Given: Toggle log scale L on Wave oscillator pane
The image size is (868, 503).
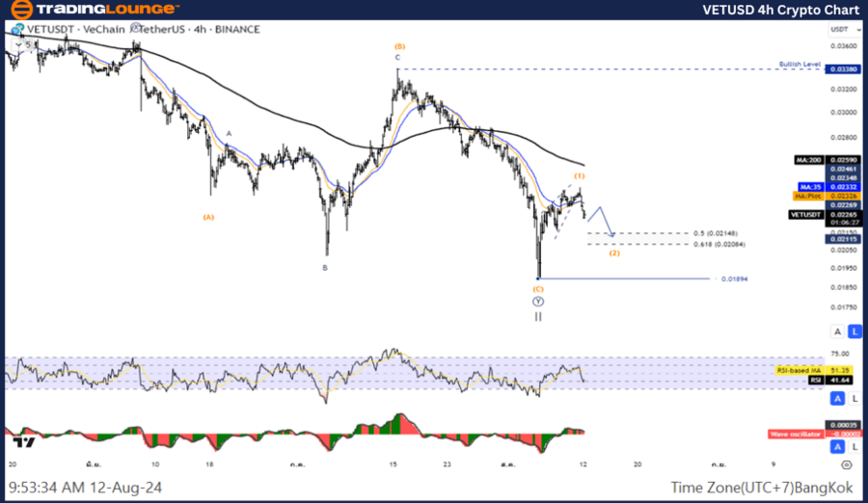Looking at the screenshot, I should click(x=854, y=446).
